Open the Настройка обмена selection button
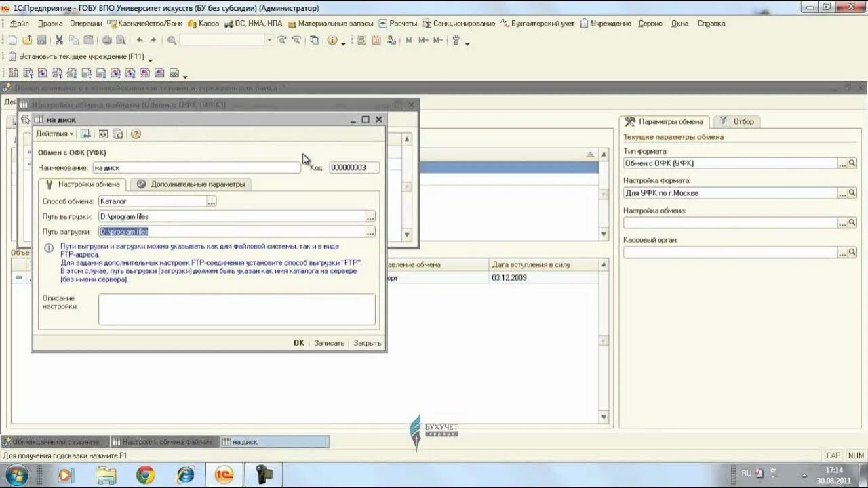Screen dimensions: 868x488 [x=842, y=222]
